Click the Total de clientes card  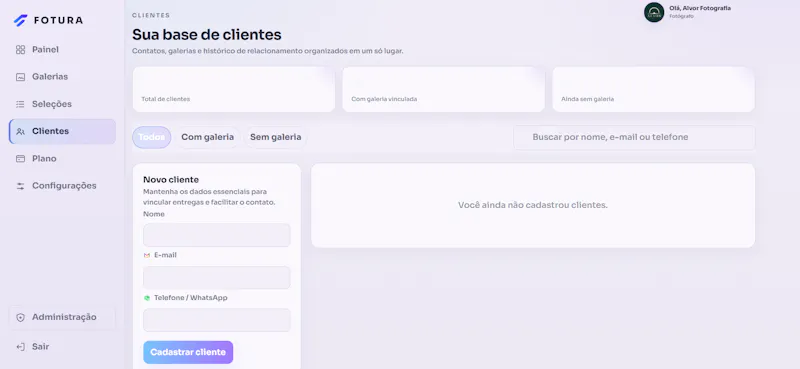(234, 89)
